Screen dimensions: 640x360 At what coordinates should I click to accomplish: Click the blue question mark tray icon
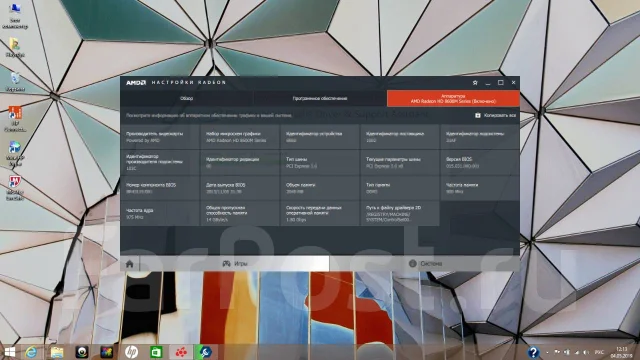coord(533,352)
